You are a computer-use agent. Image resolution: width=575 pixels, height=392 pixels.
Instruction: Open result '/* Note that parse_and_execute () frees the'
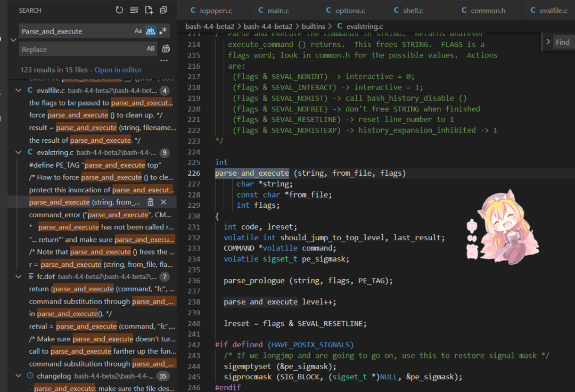click(x=102, y=252)
